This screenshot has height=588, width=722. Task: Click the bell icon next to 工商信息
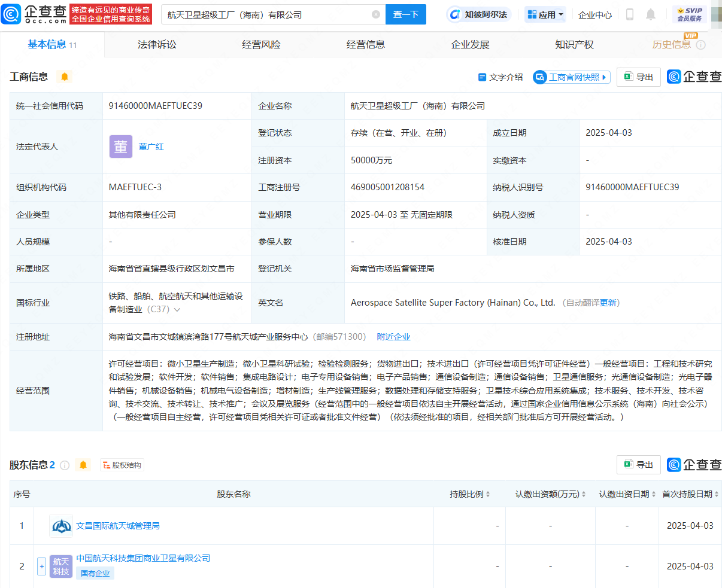pos(65,77)
